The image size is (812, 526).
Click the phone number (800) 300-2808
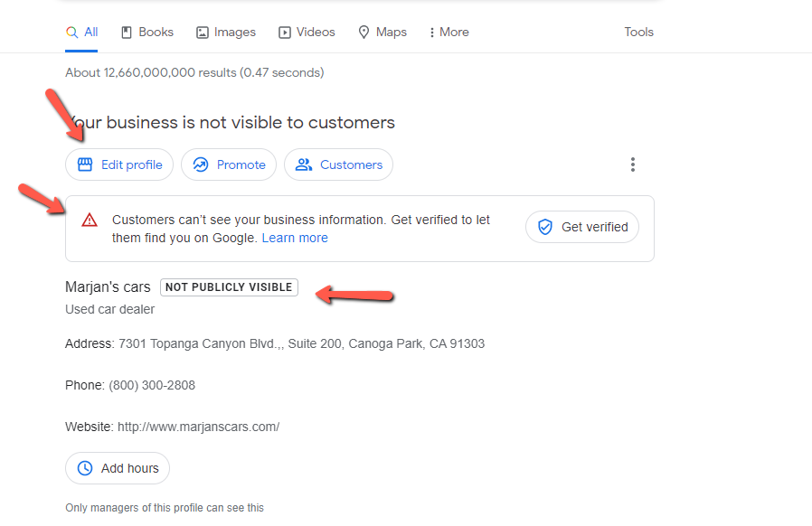152,385
